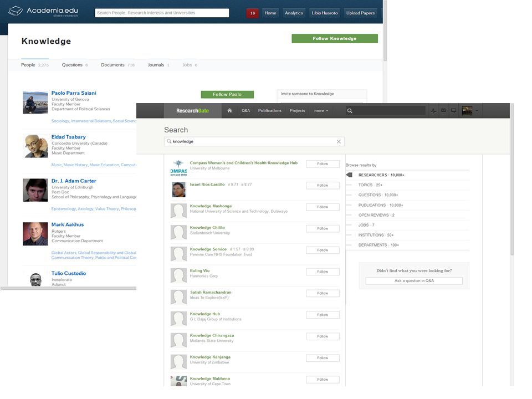Go to Academia Home
This screenshot has width=532, height=399.
[270, 13]
